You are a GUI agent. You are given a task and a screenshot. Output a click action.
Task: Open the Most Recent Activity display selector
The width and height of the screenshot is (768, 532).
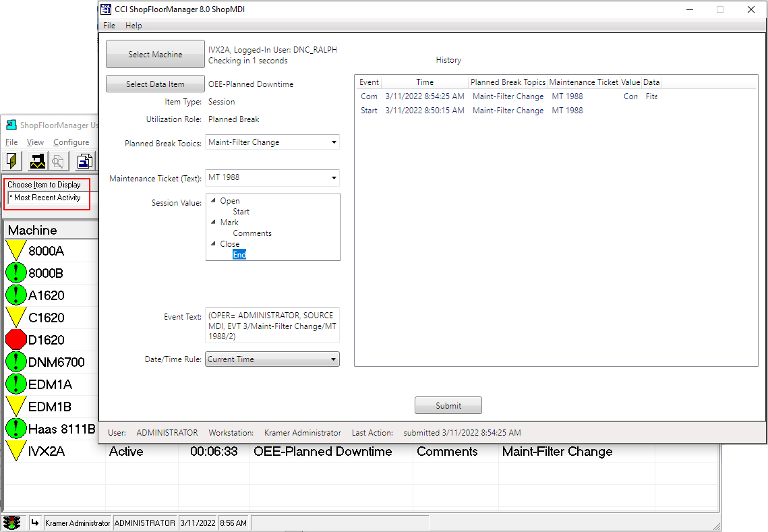(53, 198)
